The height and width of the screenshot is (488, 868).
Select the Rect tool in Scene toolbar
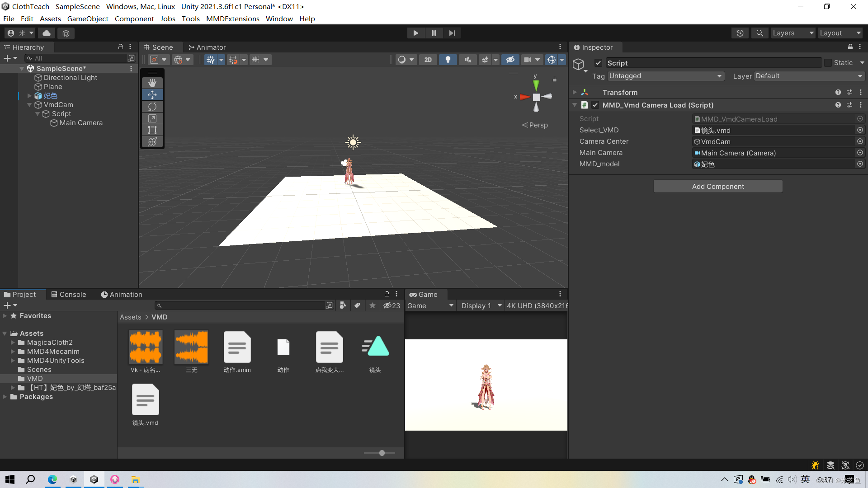click(152, 130)
